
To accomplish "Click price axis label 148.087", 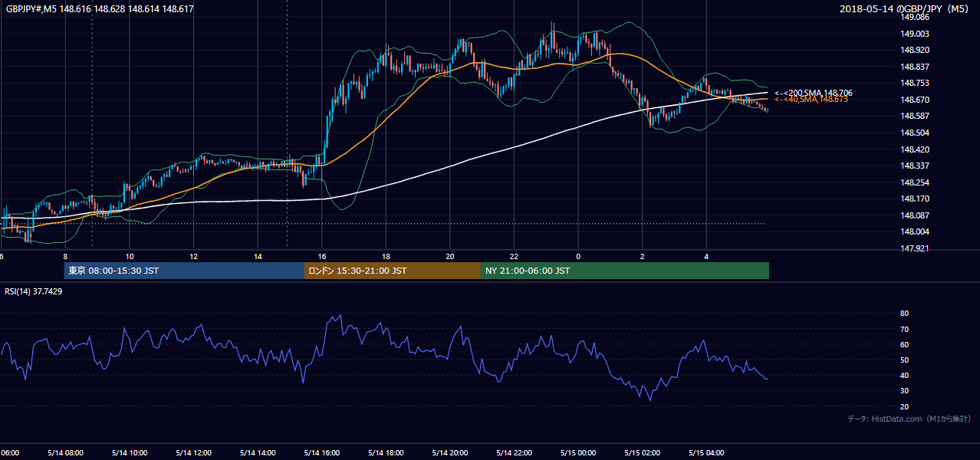I will (914, 215).
